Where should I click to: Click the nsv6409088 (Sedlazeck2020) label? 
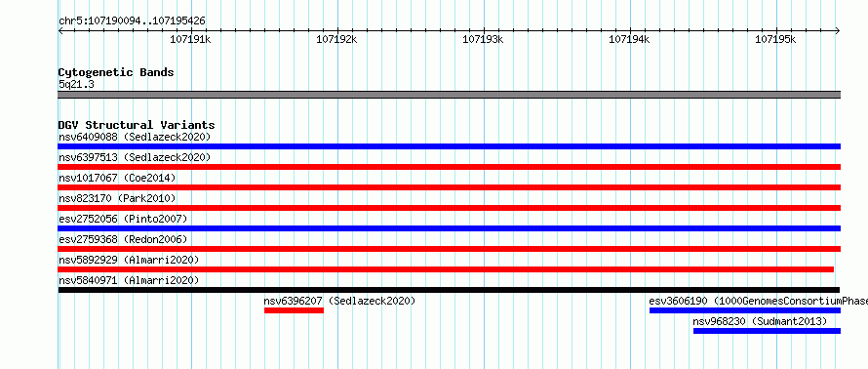pos(135,137)
